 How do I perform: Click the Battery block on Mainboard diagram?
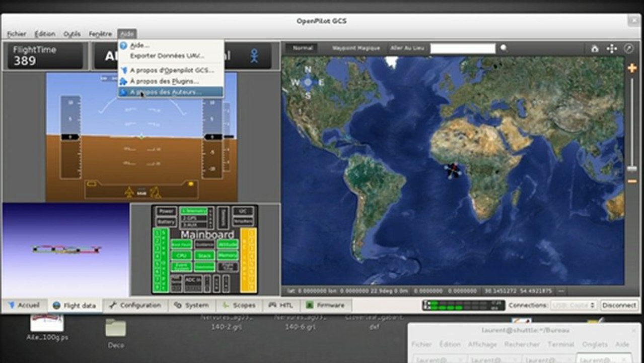tap(165, 222)
